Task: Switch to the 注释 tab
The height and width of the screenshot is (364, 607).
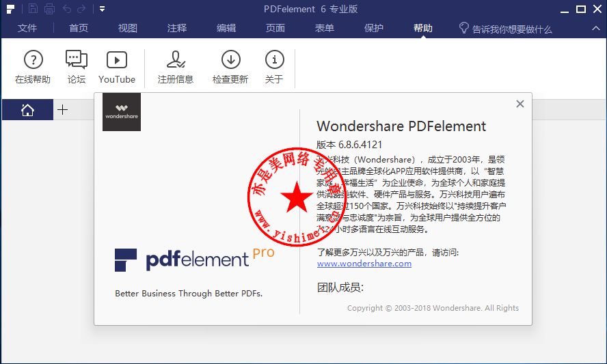Action: point(177,28)
